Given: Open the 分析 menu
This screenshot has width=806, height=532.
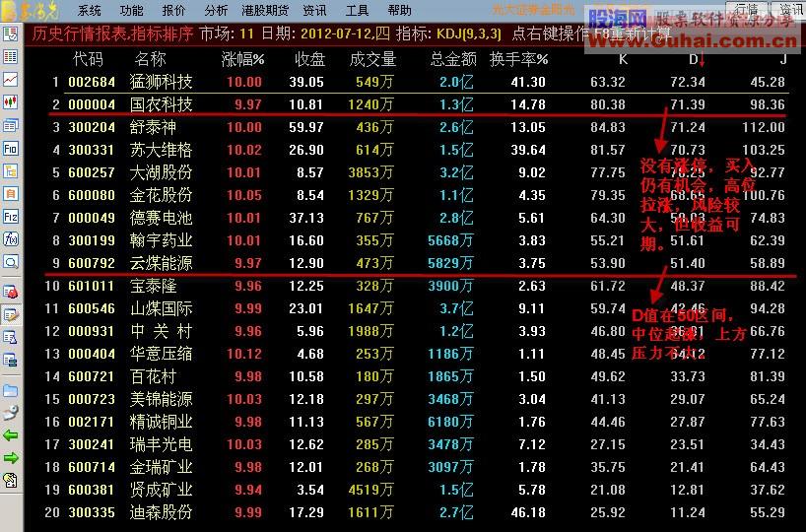Looking at the screenshot, I should [216, 10].
